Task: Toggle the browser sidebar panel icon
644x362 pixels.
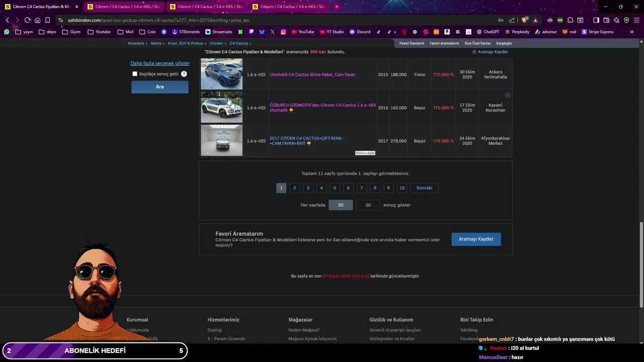Action: [596, 20]
